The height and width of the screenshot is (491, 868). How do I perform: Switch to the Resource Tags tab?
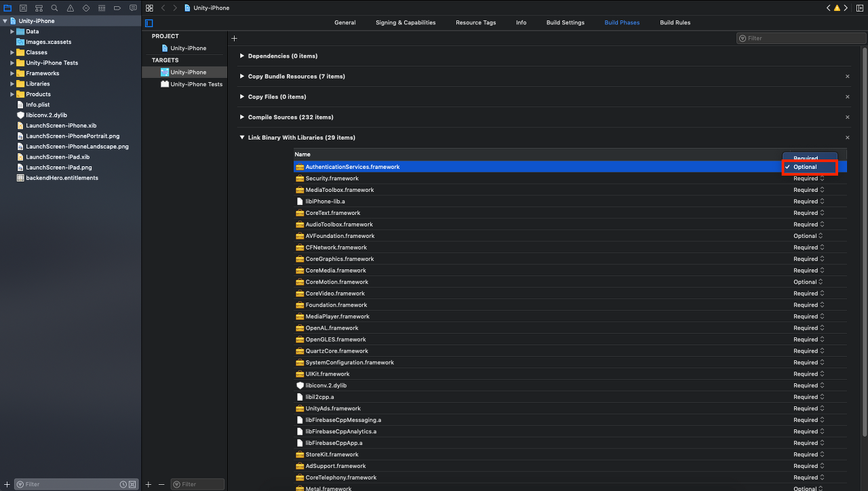click(x=475, y=22)
